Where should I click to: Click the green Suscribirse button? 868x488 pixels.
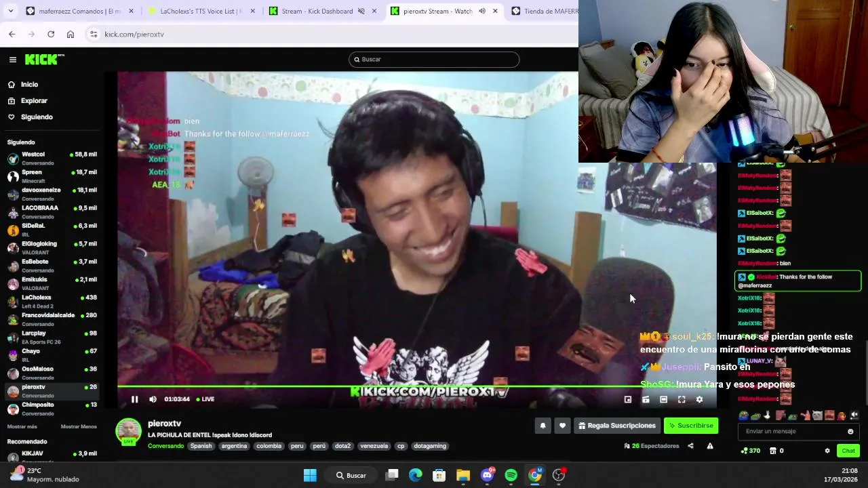pos(691,426)
